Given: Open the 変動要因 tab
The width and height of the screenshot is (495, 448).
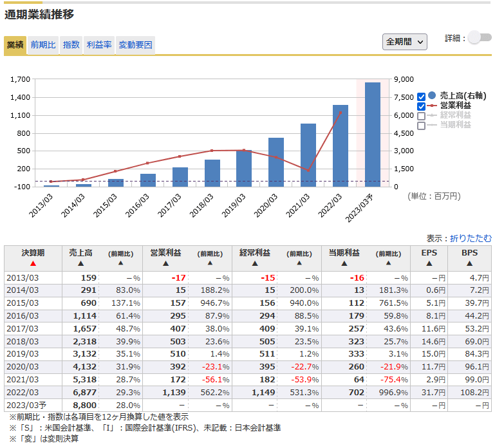Looking at the screenshot, I should tap(135, 45).
